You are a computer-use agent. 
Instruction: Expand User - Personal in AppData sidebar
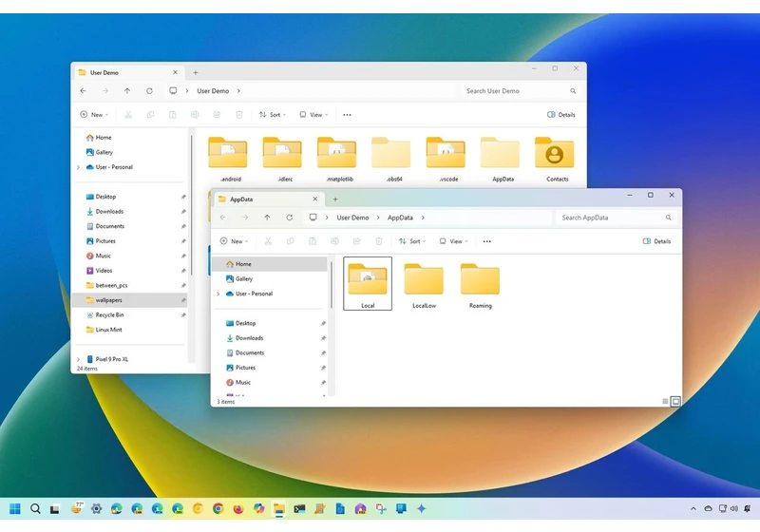[x=218, y=294]
